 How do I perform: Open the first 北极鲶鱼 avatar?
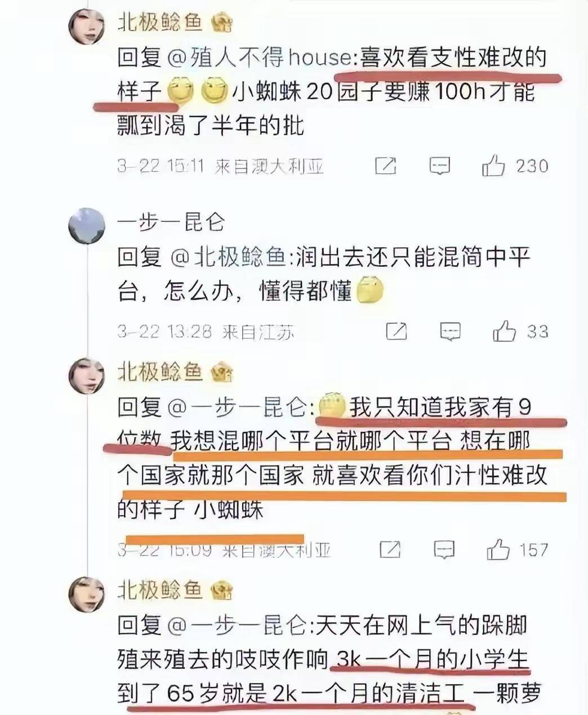86,26
